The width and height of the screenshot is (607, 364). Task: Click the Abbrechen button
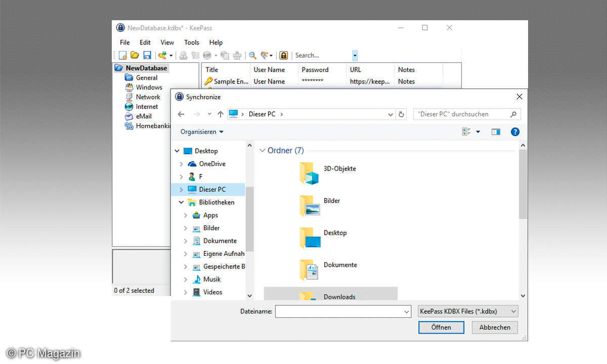[495, 328]
